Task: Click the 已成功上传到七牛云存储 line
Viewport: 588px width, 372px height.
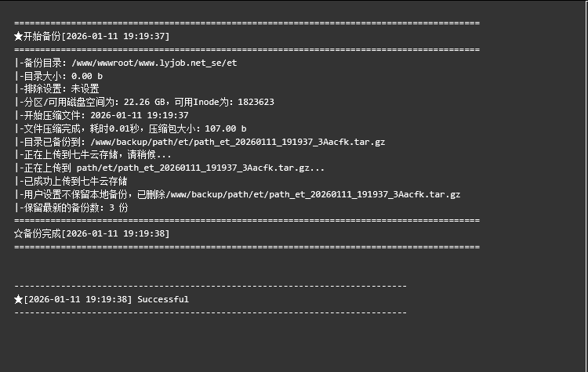Action: pyautogui.click(x=72, y=181)
